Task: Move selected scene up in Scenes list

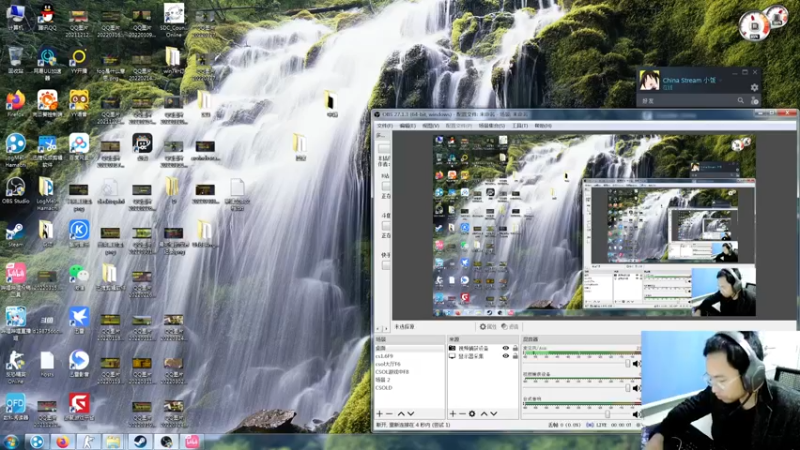Action: pyautogui.click(x=401, y=414)
